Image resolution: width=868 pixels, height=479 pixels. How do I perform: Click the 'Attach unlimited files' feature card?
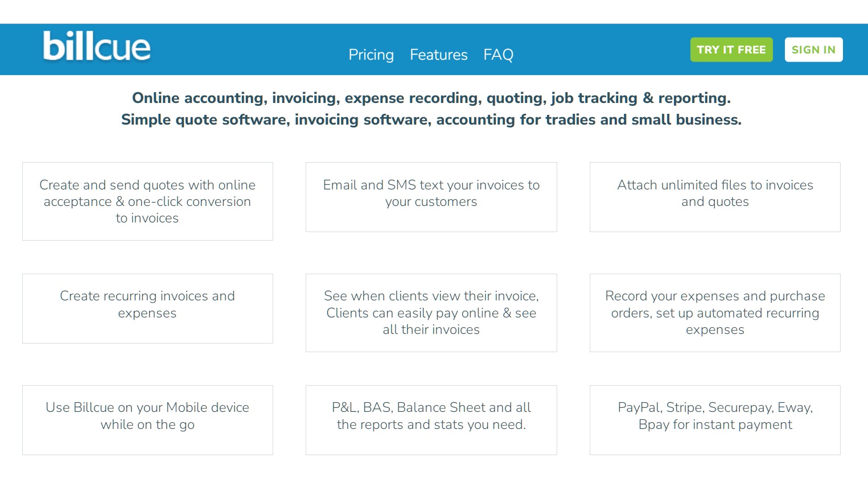coord(715,197)
